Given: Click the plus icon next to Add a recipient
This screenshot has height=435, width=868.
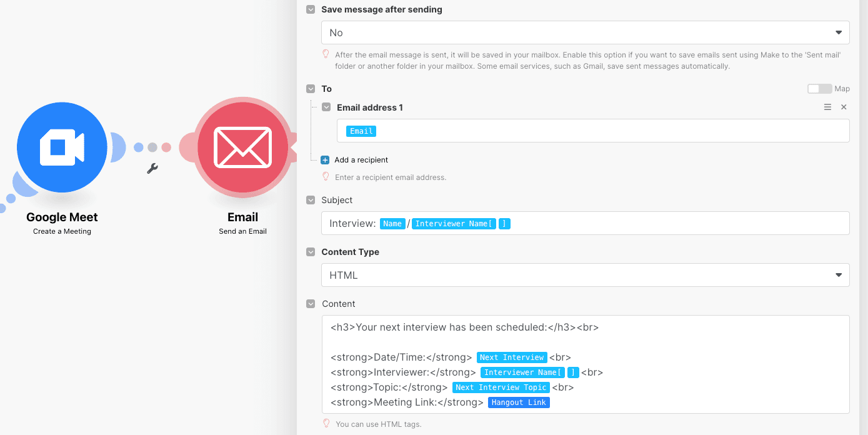Looking at the screenshot, I should [x=324, y=159].
